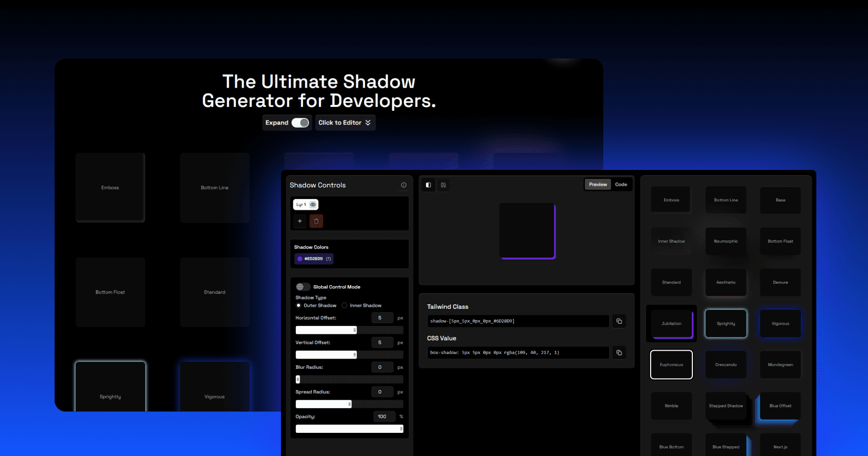The width and height of the screenshot is (868, 456).
Task: Apply the Euphonious shadow preset
Action: click(671, 364)
